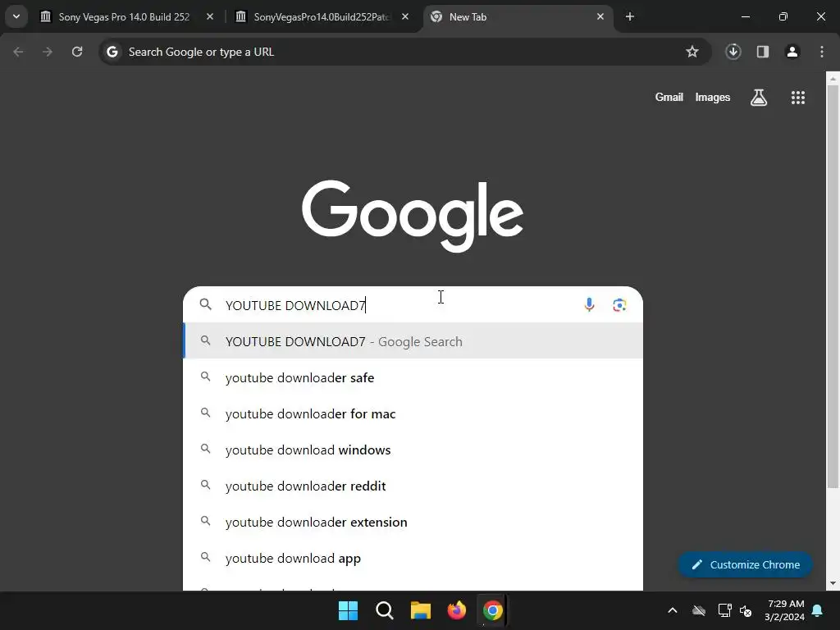
Task: Click the search box magnifier icon
Action: tap(206, 305)
